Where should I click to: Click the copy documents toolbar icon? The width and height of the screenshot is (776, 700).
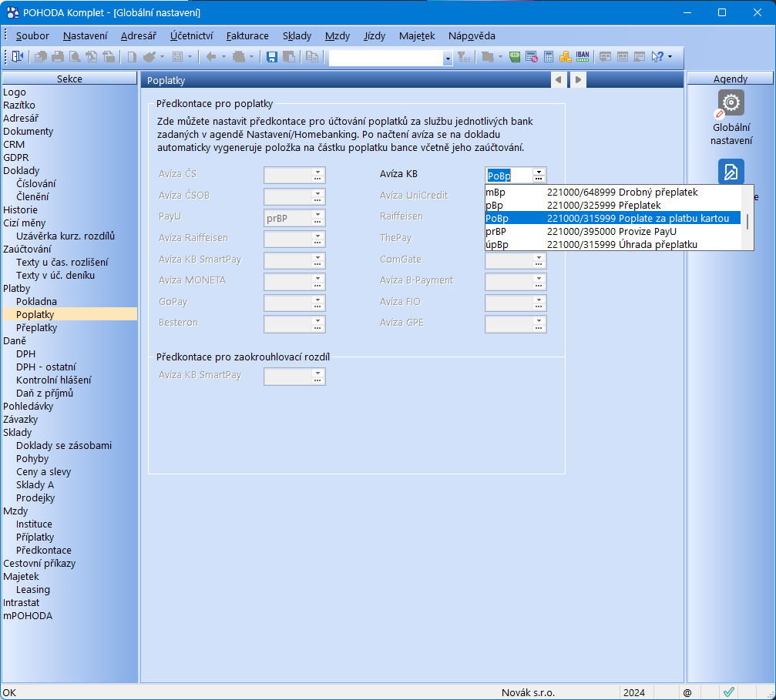pyautogui.click(x=312, y=57)
